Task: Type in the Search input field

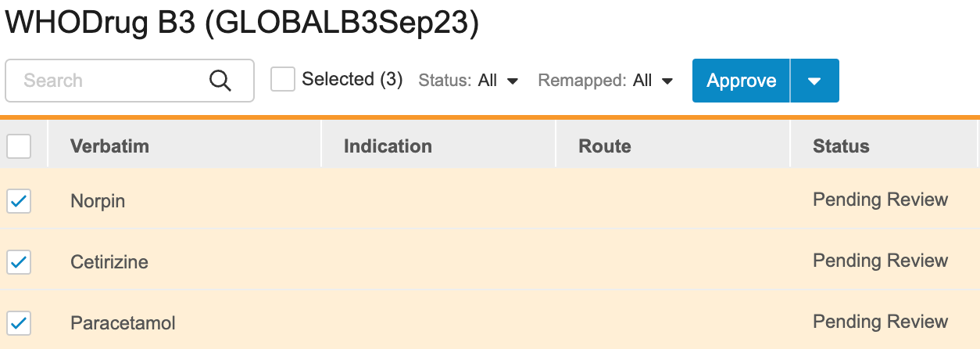Action: click(109, 81)
